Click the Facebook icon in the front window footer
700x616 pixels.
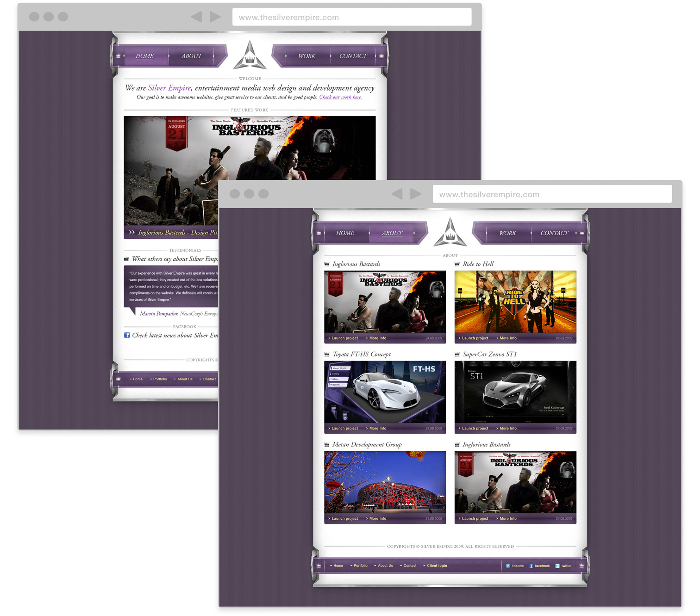(x=531, y=566)
